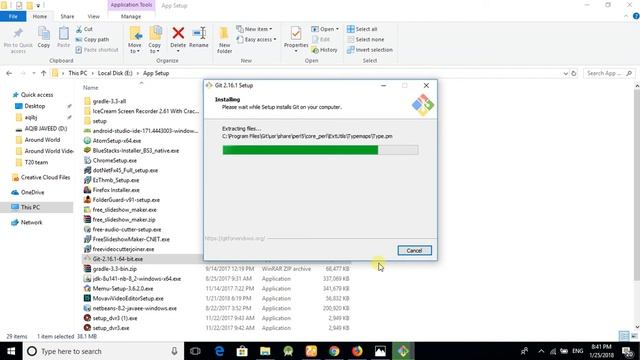Switch to the Share ribbon tab
640x360 pixels.
(67, 16)
